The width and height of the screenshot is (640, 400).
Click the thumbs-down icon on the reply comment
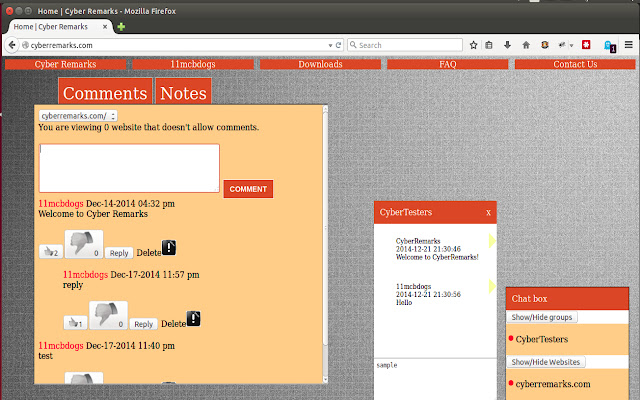tap(108, 316)
